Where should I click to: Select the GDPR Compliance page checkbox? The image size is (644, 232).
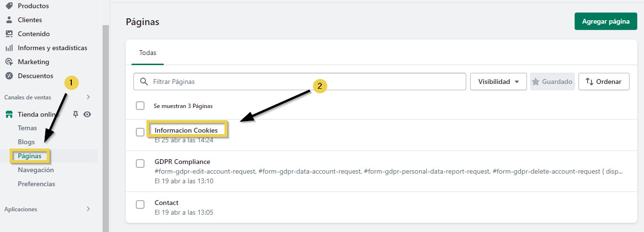pos(140,164)
